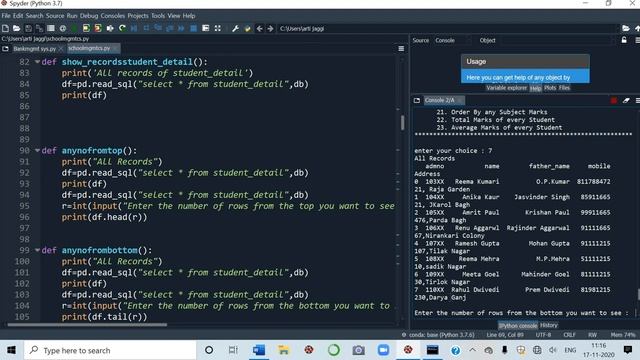
Task: Re-run last script icon
Action: click(x=122, y=28)
